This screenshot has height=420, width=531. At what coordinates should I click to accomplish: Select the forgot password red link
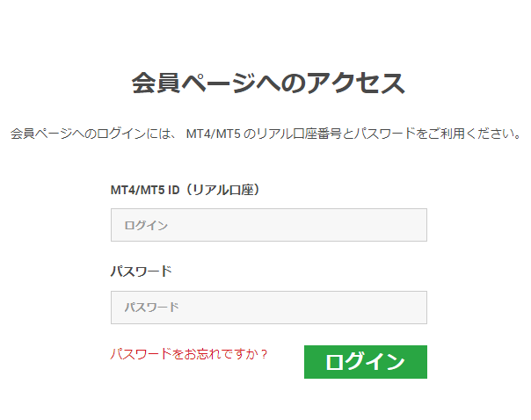click(188, 354)
